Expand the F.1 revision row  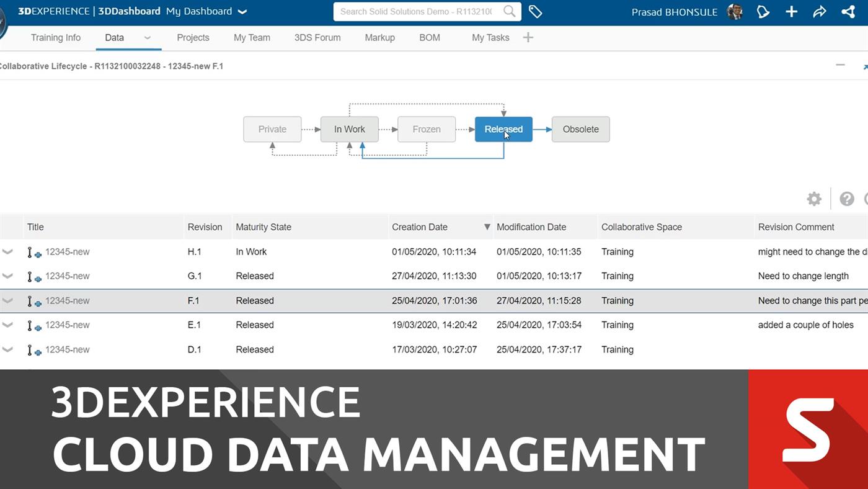[7, 300]
